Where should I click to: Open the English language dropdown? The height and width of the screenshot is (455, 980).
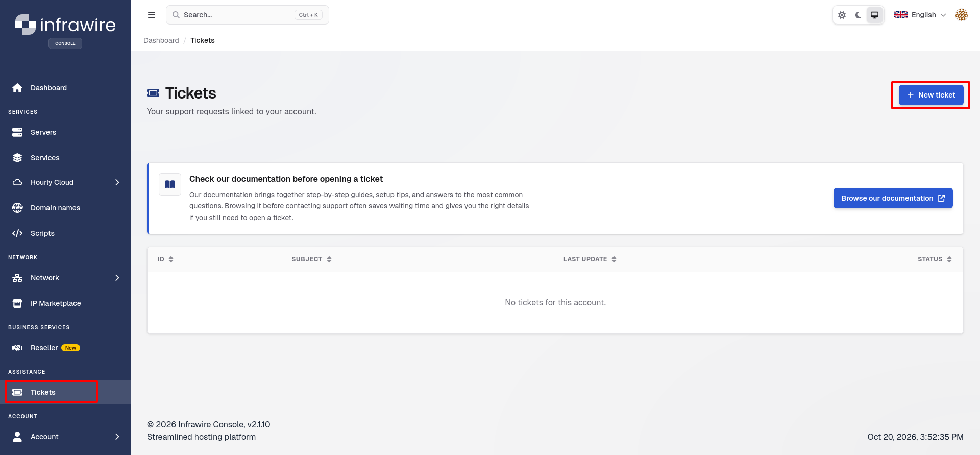(920, 15)
